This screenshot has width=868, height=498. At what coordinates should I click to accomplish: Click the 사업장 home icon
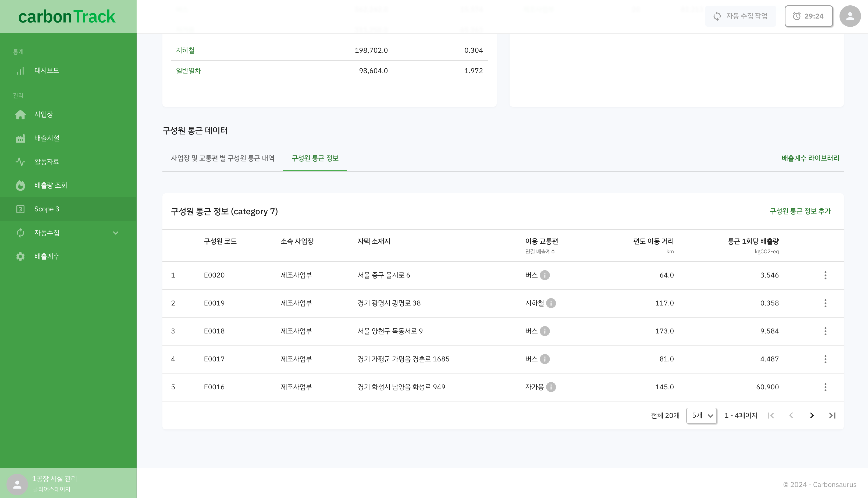pos(20,114)
